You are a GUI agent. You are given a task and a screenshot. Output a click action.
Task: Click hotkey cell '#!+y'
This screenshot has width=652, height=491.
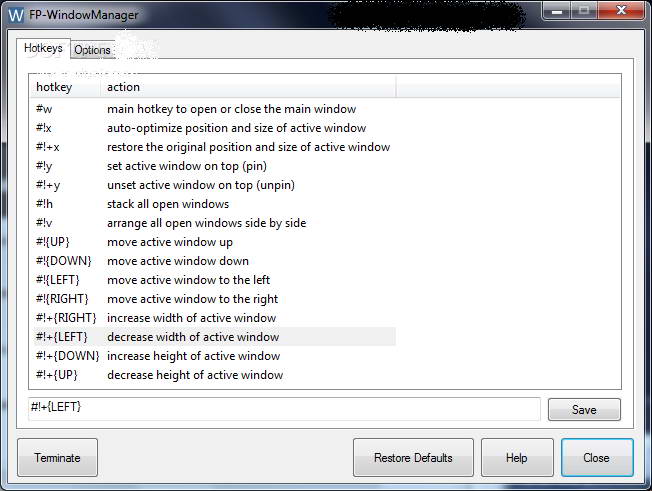(48, 185)
